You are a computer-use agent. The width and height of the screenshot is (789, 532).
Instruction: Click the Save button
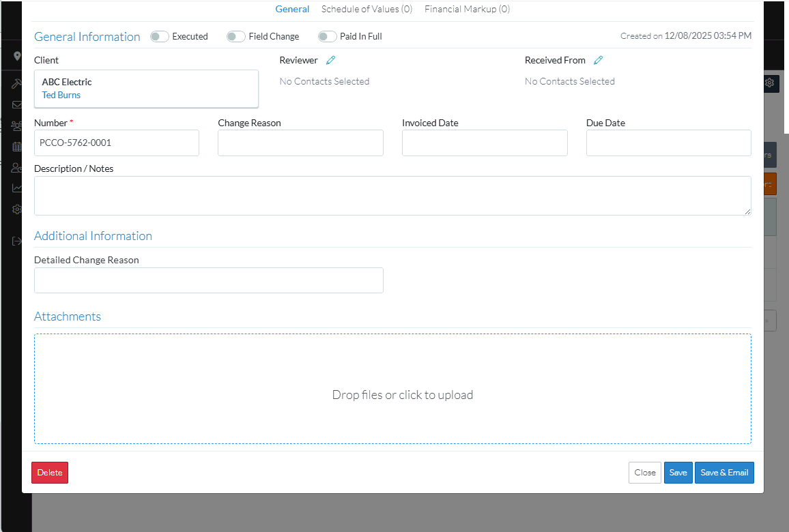(678, 473)
